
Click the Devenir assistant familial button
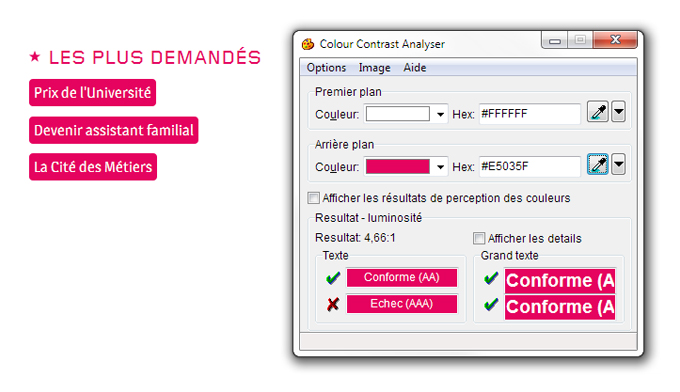click(114, 130)
